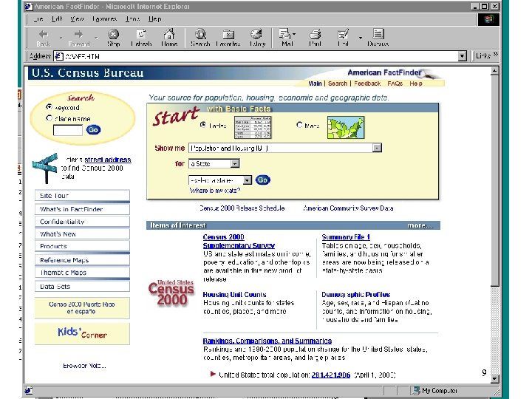Viewport: 532px width, 399px height.
Task: Go to the Home page icon
Action: coord(169,34)
